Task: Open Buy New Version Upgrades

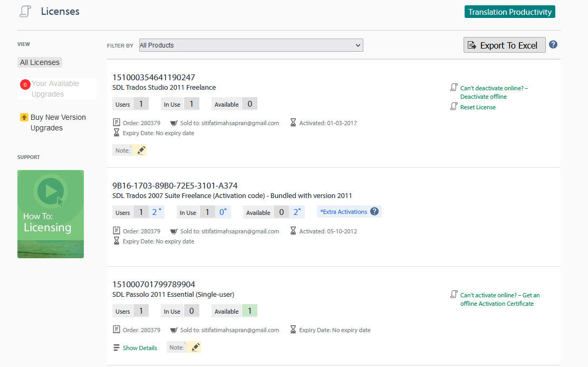Action: coord(58,123)
